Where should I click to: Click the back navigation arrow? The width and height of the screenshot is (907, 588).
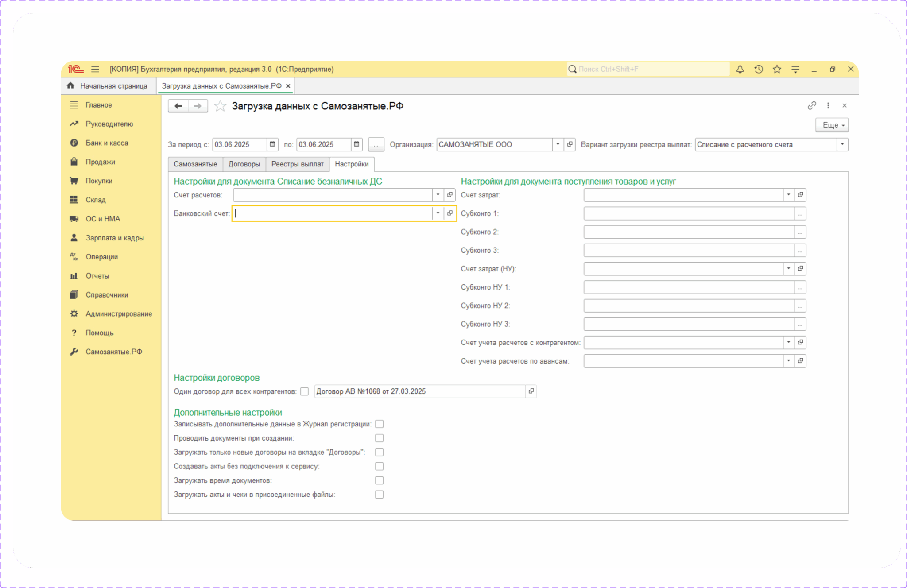(x=178, y=106)
